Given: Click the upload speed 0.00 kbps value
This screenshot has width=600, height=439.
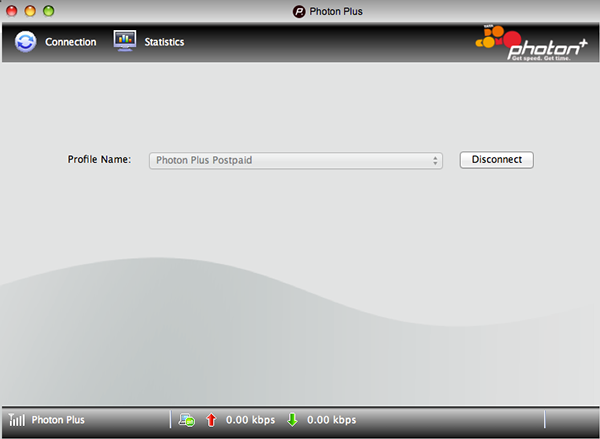Looking at the screenshot, I should 250,420.
